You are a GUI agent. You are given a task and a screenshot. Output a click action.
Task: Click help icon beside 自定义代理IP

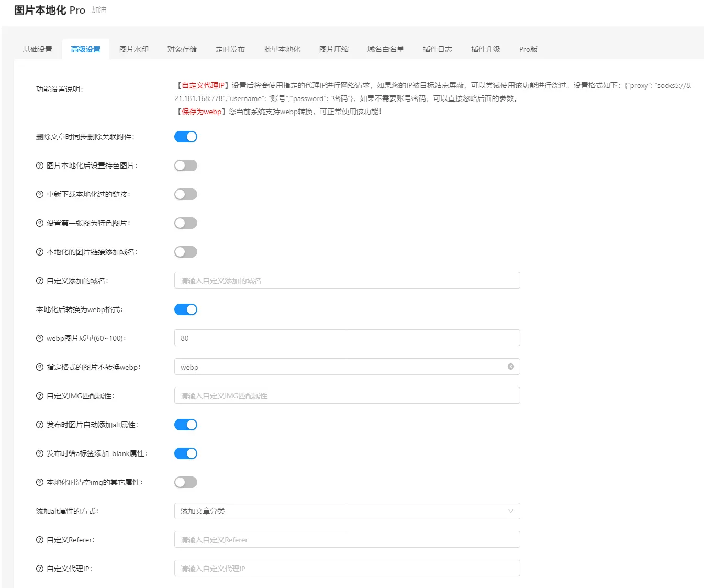click(40, 569)
